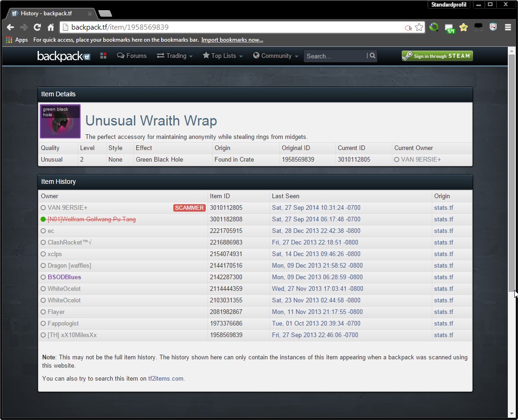This screenshot has width=518, height=420.
Task: Expand the Top Lists dropdown menu
Action: (223, 56)
